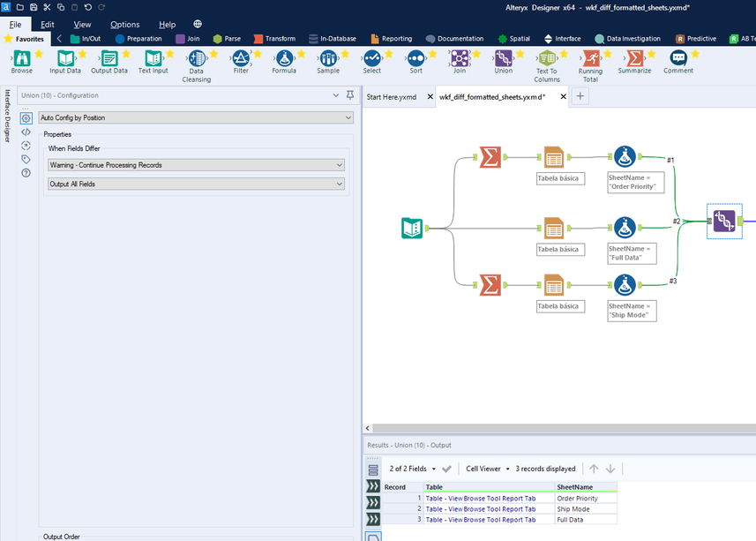756x541 pixels.
Task: Click the Table column header
Action: click(489, 487)
